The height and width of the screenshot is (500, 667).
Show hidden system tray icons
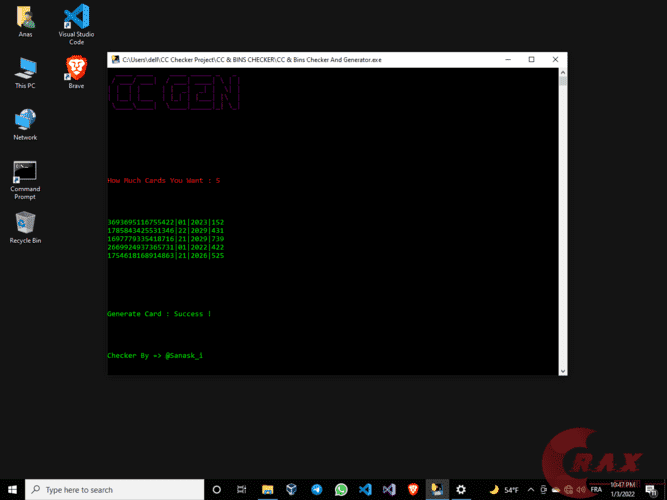[530, 490]
